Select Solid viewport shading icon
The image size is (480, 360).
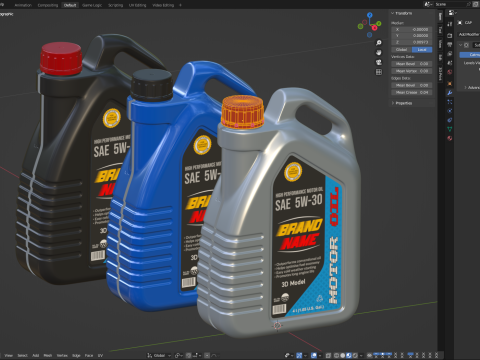coord(343,355)
